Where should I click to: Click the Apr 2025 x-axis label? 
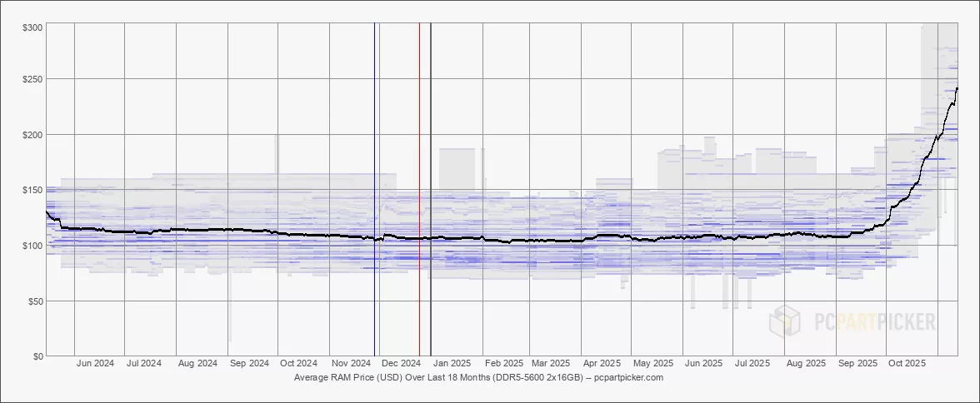click(x=601, y=364)
